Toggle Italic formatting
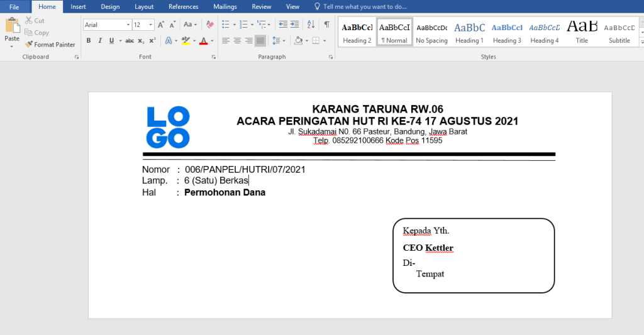Viewport: 644px width, 335px height. pyautogui.click(x=100, y=41)
